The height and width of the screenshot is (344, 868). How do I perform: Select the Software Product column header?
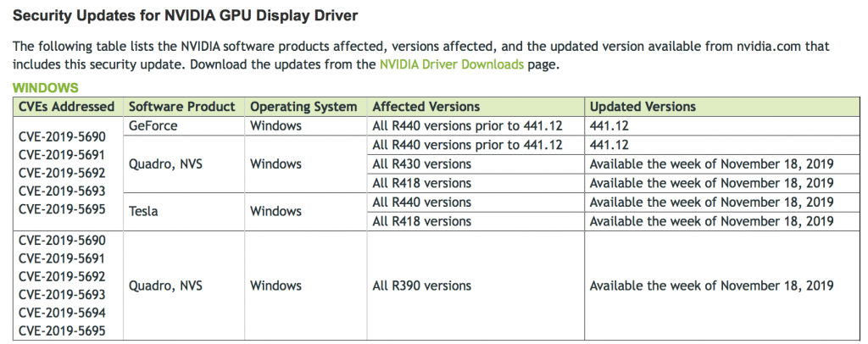pos(184,107)
